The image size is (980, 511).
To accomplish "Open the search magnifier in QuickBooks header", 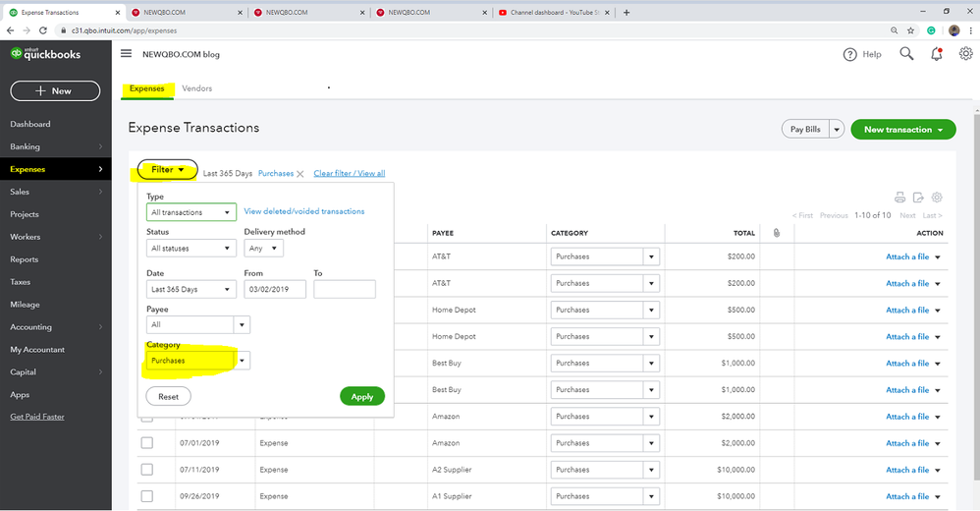I will point(906,54).
